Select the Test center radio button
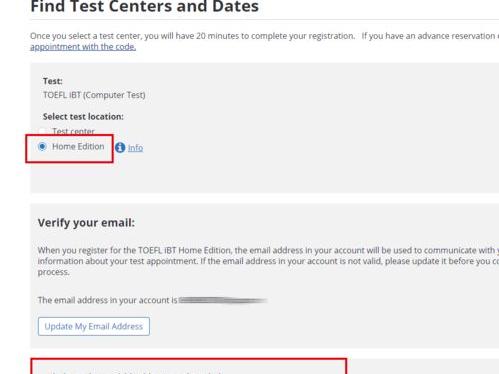The height and width of the screenshot is (374, 499). click(x=42, y=131)
